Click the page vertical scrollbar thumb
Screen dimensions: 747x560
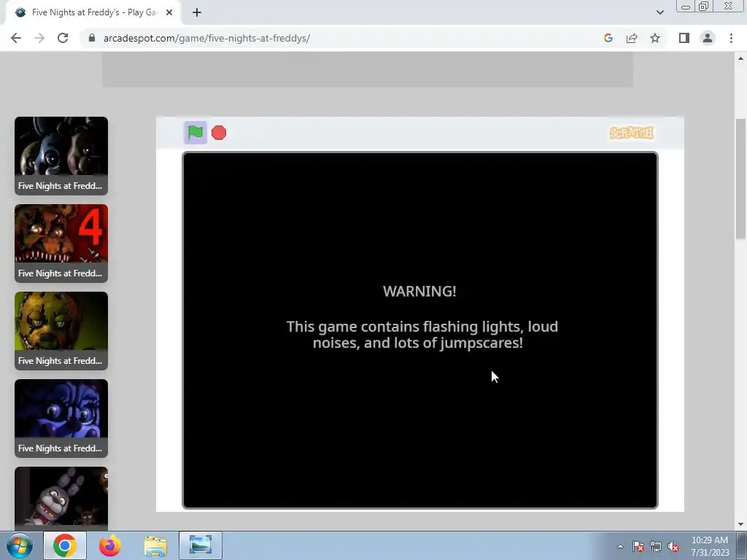740,179
